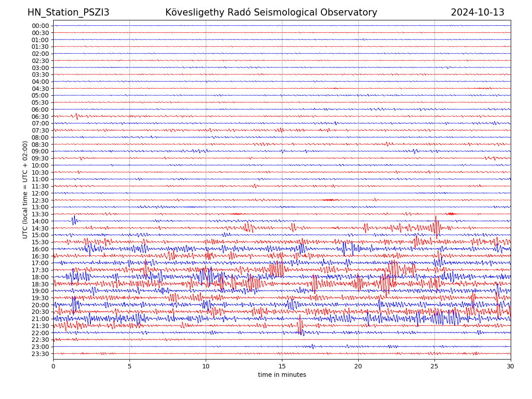Click the 14:00 row time label
The width and height of the screenshot is (532, 399).
point(40,221)
